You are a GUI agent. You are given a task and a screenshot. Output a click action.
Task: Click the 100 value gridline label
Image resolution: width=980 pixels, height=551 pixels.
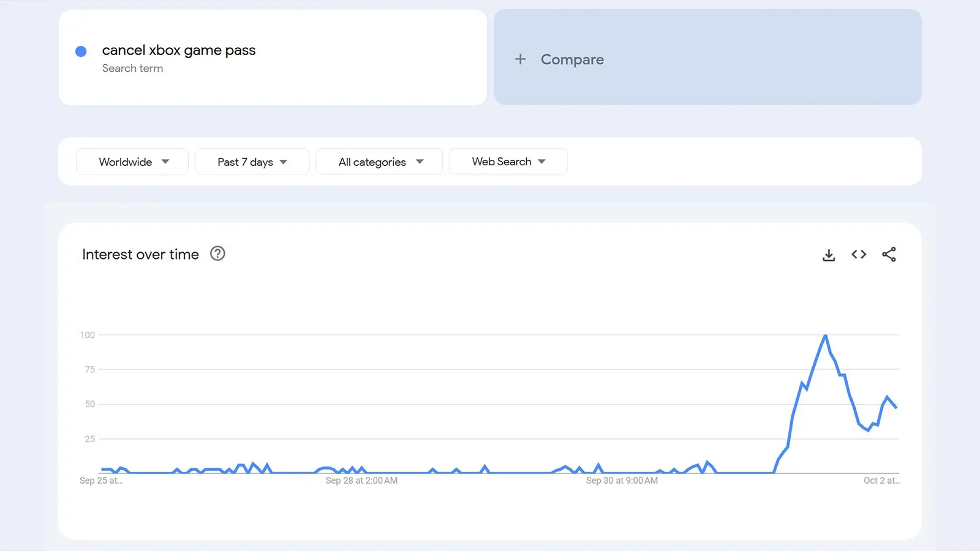pyautogui.click(x=88, y=334)
